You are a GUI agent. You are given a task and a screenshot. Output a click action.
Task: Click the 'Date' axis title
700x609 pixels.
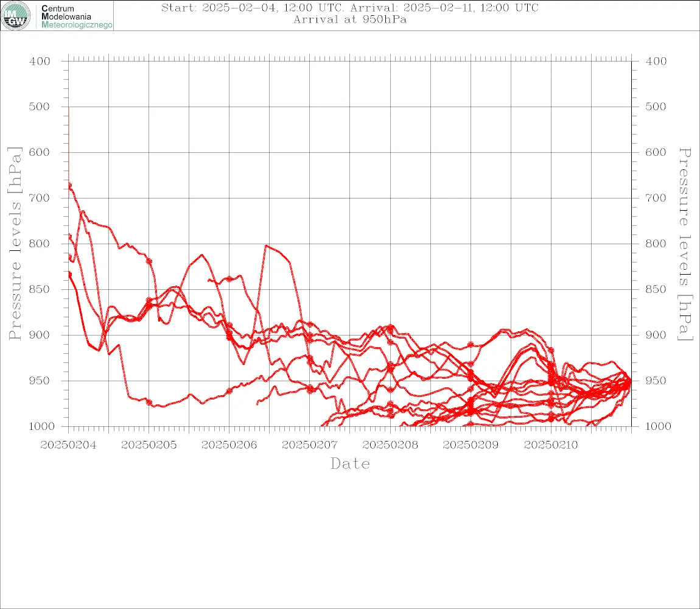point(351,464)
